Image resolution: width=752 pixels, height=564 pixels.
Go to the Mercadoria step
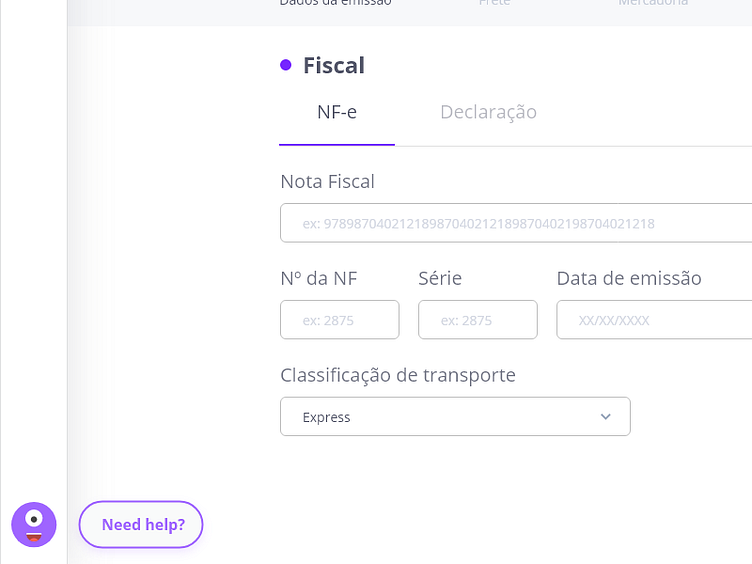pyautogui.click(x=653, y=3)
